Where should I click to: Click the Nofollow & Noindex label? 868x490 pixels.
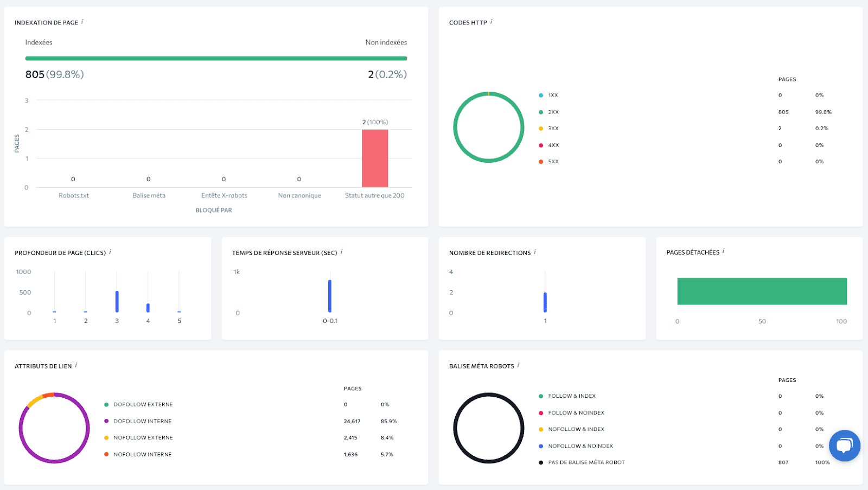[580, 446]
